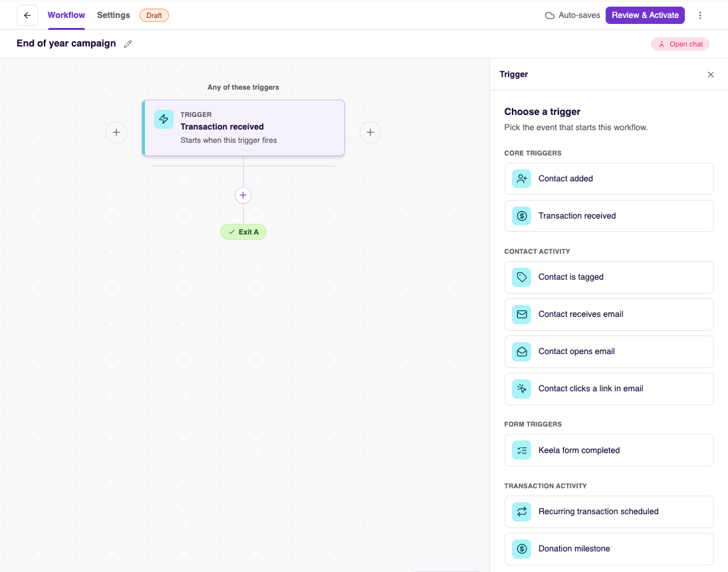Click the Auto-saves cloud icon
This screenshot has height=572, width=728.
coord(550,15)
